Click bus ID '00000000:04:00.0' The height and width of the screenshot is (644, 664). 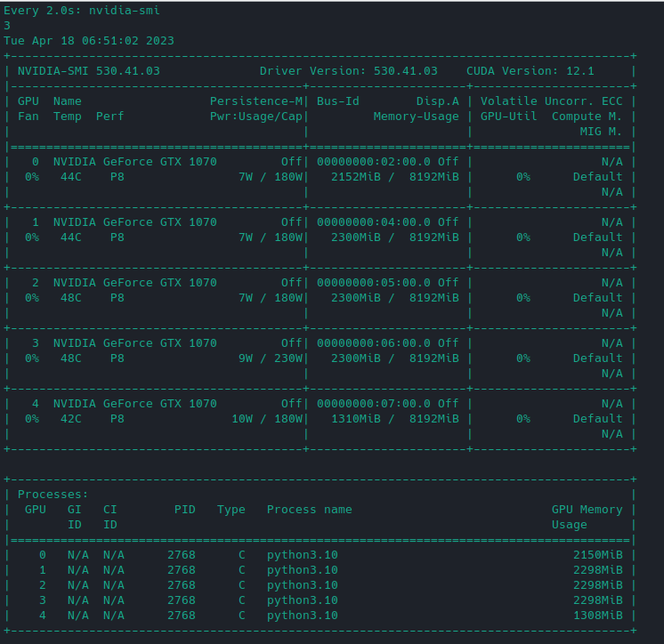(x=374, y=222)
